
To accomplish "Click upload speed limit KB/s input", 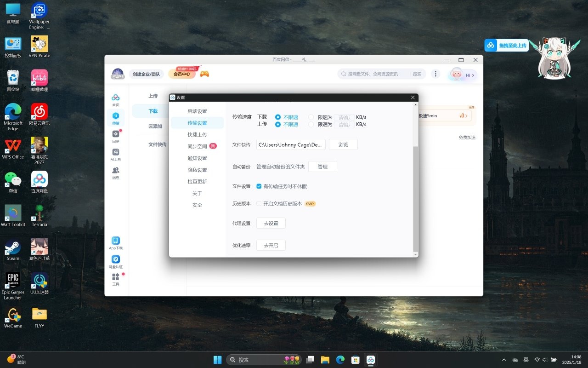I will pos(344,125).
